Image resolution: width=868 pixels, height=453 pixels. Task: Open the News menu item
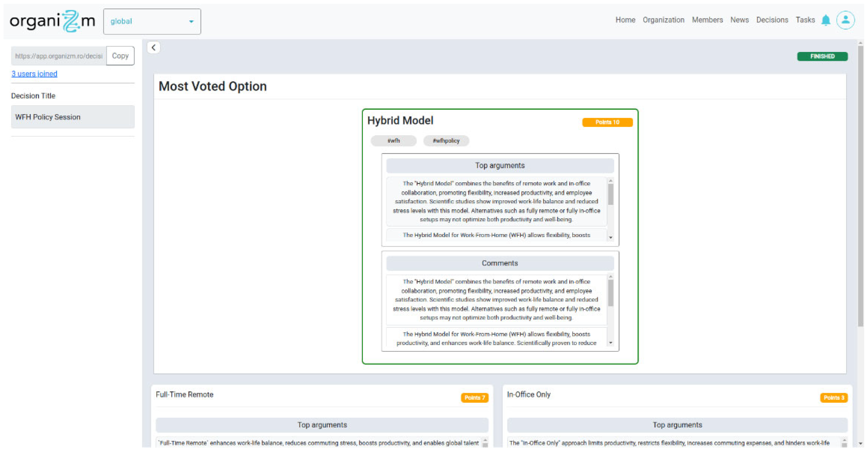[739, 20]
